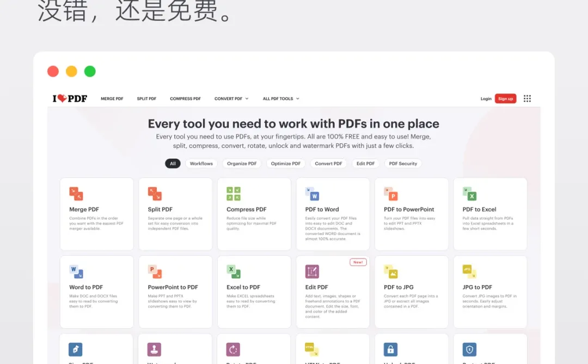Click the iLovePDF logo
Viewport: 588px width, 364px height.
pos(70,98)
